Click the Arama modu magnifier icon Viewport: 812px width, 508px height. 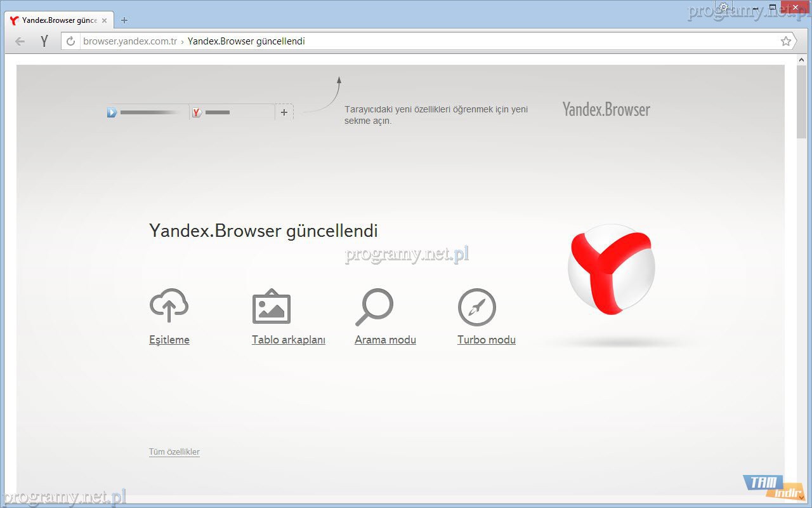(x=374, y=307)
